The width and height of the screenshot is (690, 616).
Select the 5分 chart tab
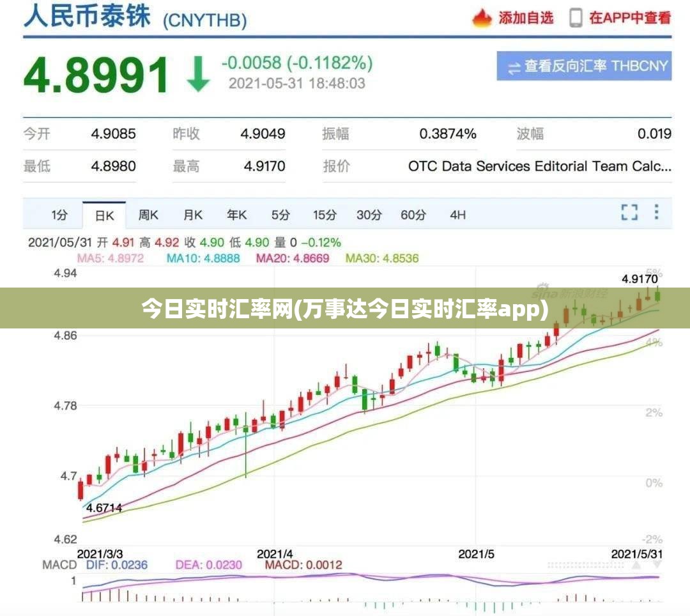[x=280, y=215]
